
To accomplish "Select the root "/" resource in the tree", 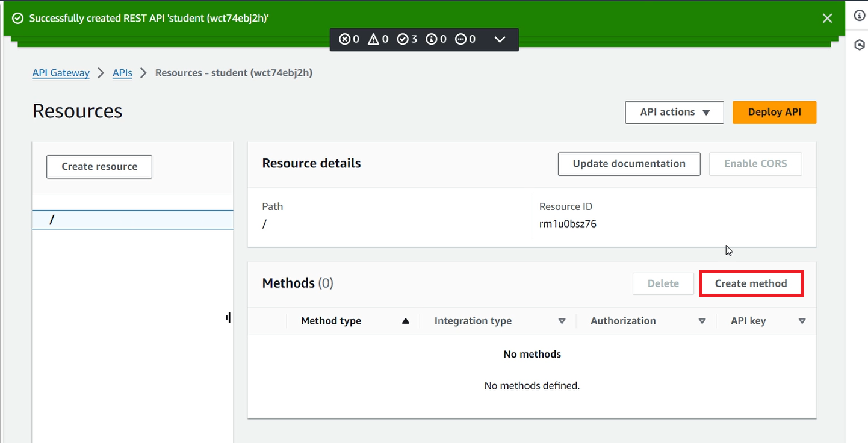I will [x=52, y=219].
